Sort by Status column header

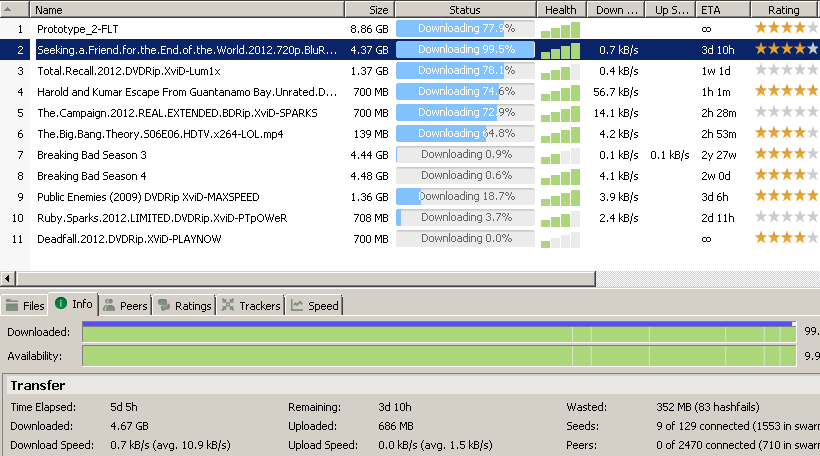click(x=465, y=9)
